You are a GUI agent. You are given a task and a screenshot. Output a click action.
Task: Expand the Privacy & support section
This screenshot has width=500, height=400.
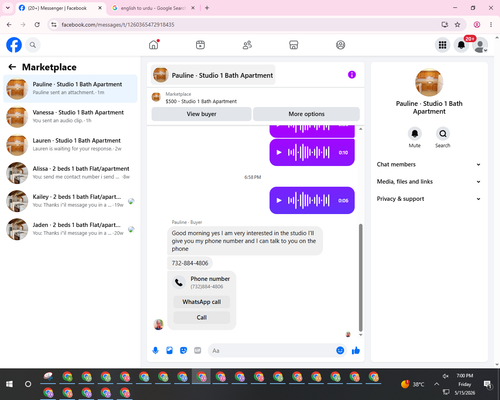pos(429,199)
